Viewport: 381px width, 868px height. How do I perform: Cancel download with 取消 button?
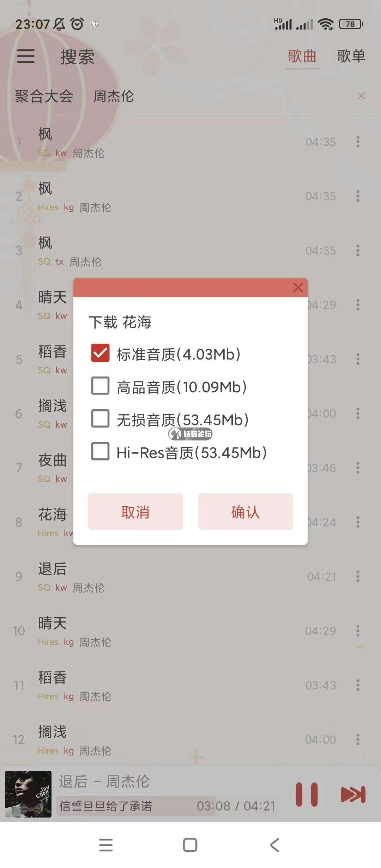135,511
